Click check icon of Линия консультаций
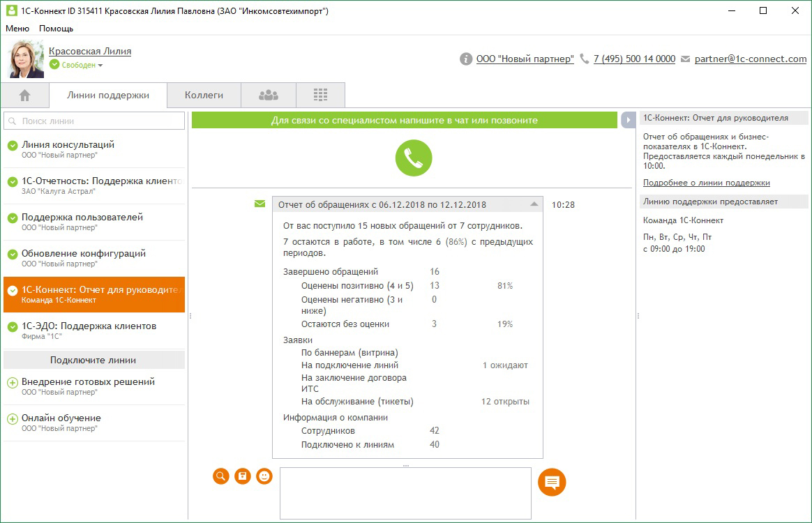This screenshot has height=523, width=812. (x=13, y=146)
